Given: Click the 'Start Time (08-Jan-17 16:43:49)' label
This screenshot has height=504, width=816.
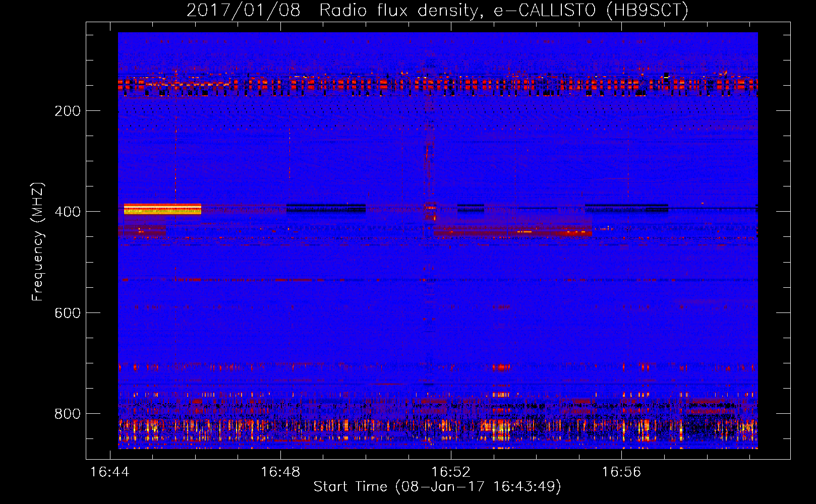Looking at the screenshot, I should coord(437,487).
